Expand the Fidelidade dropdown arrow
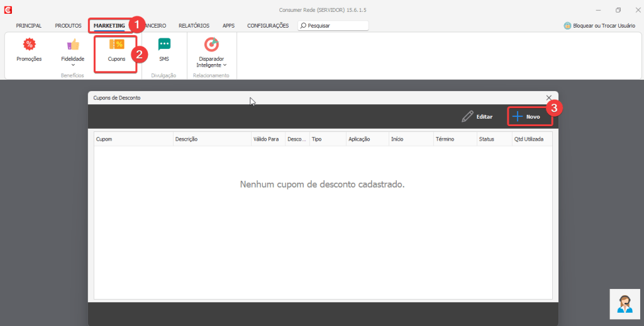The image size is (644, 326). pos(73,65)
